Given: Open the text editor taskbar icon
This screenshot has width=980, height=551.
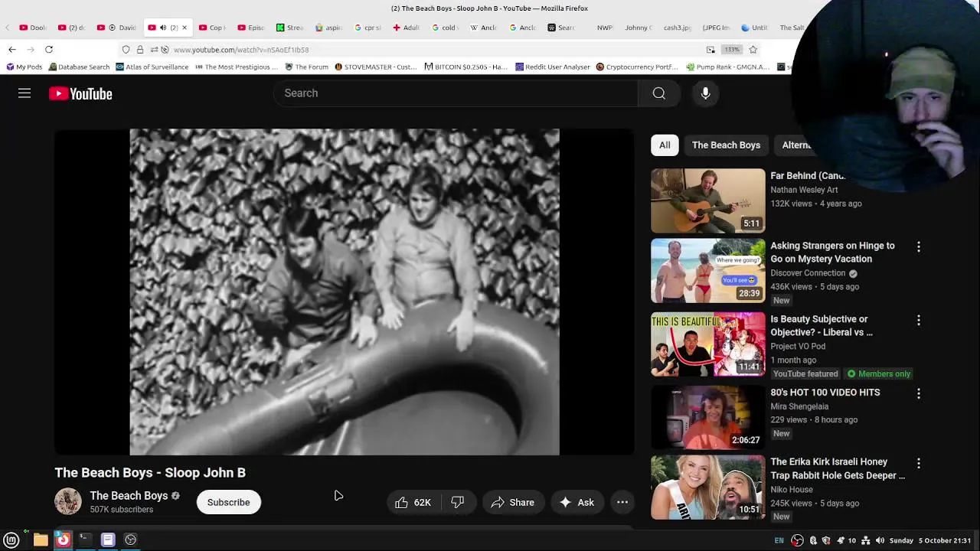Looking at the screenshot, I should (x=108, y=540).
